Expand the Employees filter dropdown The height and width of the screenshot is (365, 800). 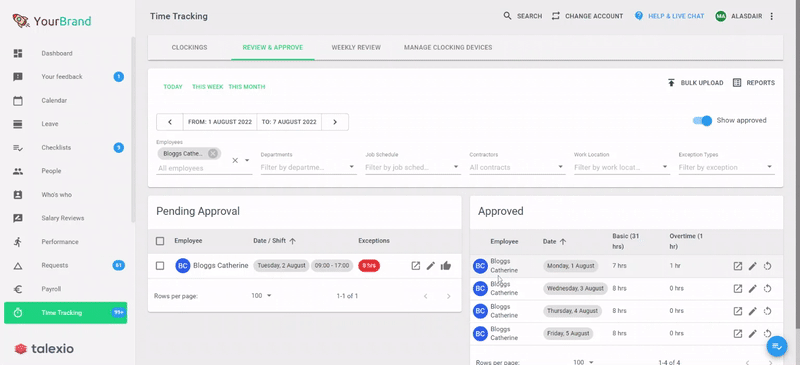click(247, 160)
